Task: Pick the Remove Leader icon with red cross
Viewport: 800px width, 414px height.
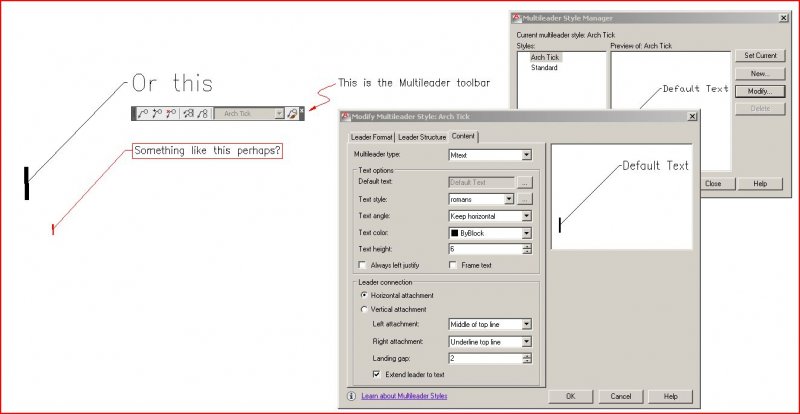Action: pos(170,113)
